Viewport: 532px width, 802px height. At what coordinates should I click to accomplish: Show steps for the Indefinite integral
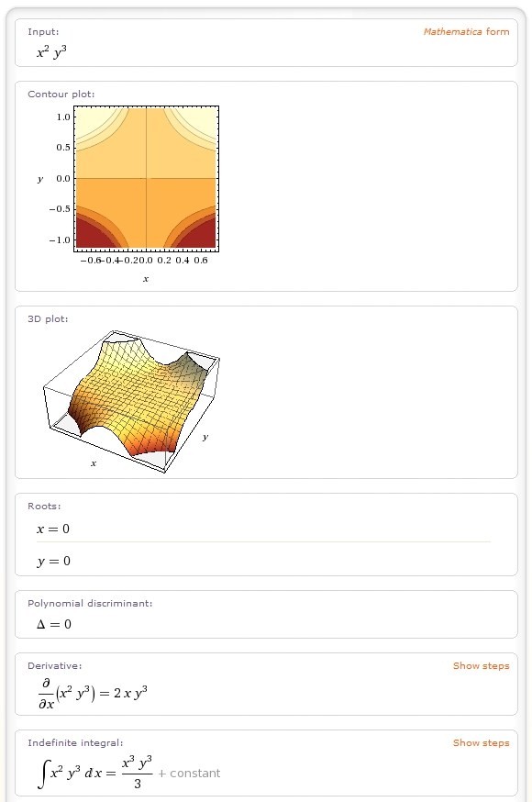(x=481, y=743)
